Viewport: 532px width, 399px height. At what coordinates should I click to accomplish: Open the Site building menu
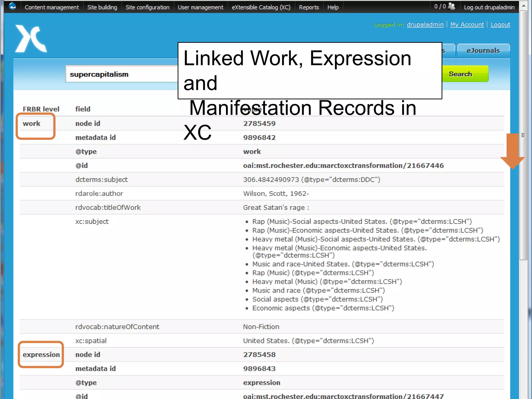(102, 7)
